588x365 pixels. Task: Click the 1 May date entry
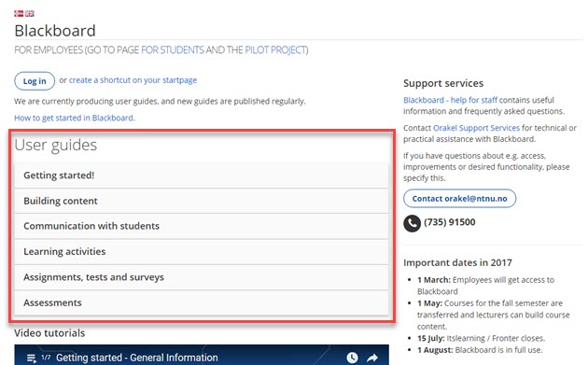494,315
